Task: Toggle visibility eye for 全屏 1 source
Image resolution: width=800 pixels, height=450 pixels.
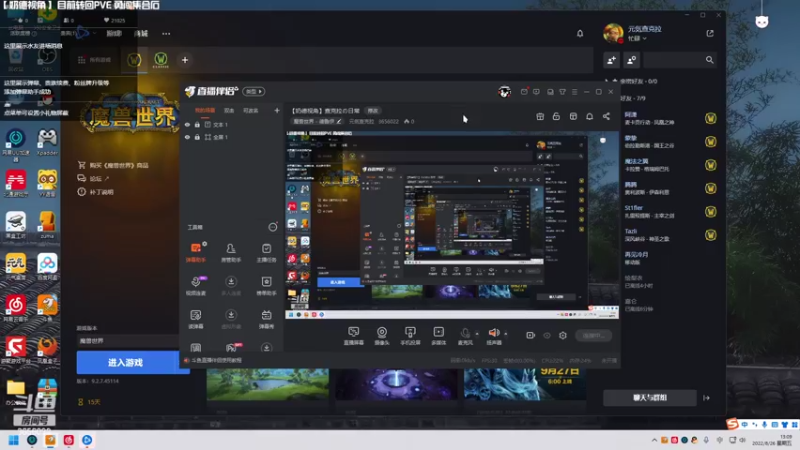Action: (x=187, y=137)
